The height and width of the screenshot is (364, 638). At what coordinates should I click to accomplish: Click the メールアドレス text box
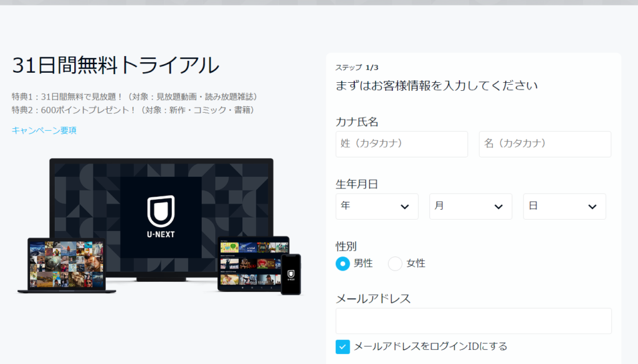pyautogui.click(x=474, y=321)
